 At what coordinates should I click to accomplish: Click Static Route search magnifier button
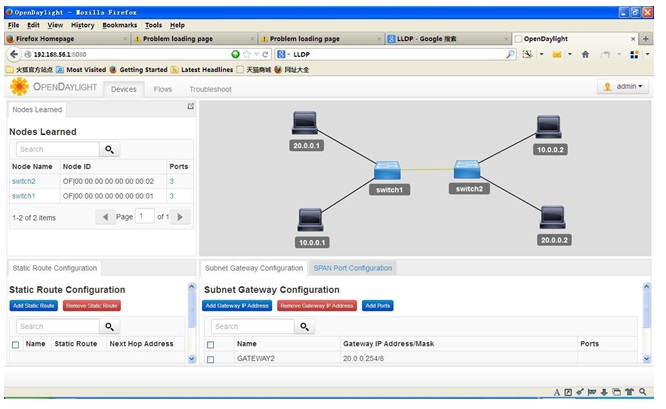110,327
